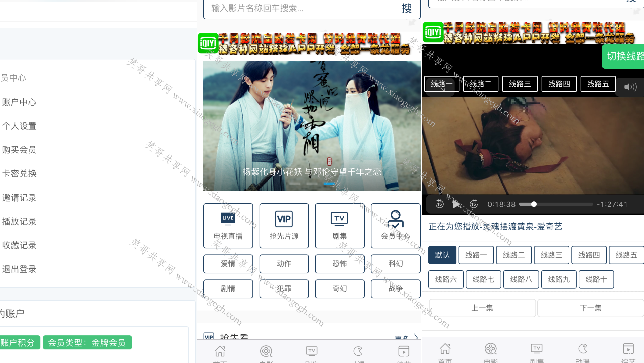Select 线路一 below the playing title
This screenshot has width=644, height=363.
click(476, 255)
